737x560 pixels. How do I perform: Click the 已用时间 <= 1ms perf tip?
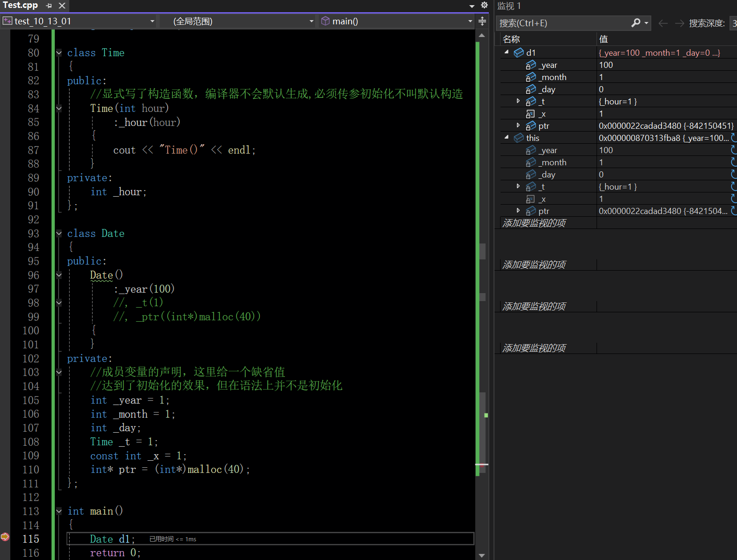tap(173, 539)
